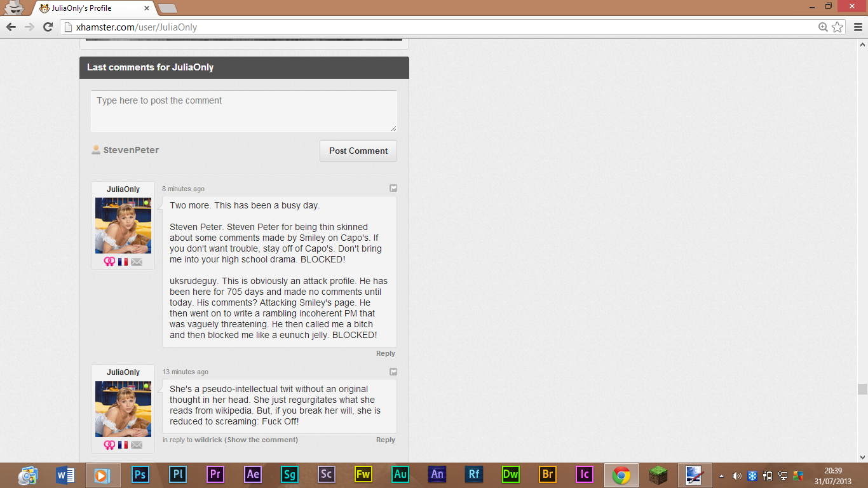Click the network icon in system tray
Image resolution: width=868 pixels, height=488 pixels.
tap(783, 475)
